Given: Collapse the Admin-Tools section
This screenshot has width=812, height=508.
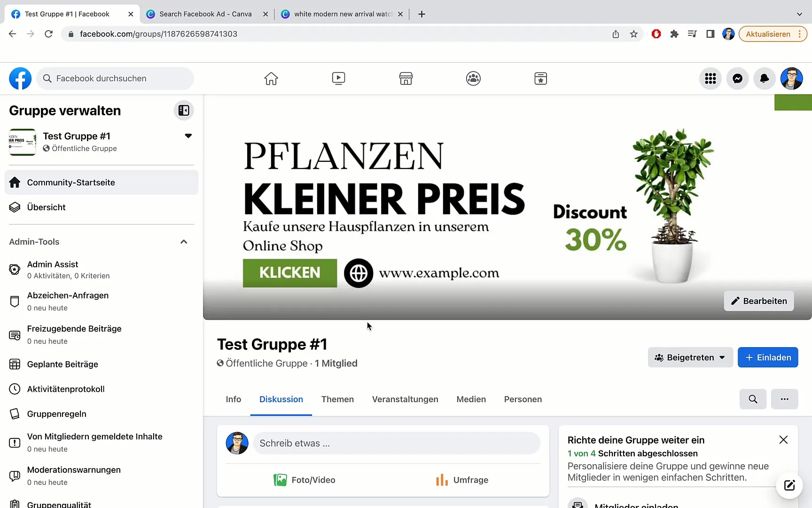Looking at the screenshot, I should tap(184, 242).
